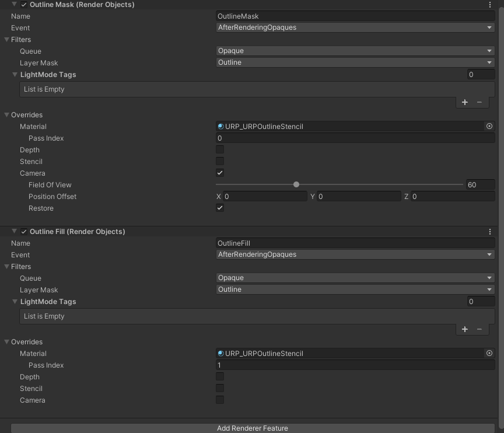Viewport: 504px width, 433px height.
Task: Collapse the Outline Fill Filters section
Action: tap(6, 267)
